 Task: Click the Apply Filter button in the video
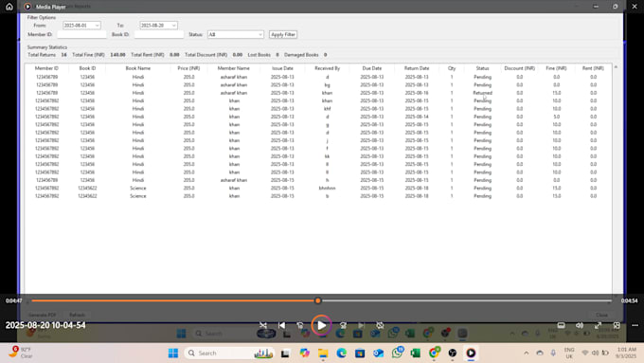click(283, 34)
